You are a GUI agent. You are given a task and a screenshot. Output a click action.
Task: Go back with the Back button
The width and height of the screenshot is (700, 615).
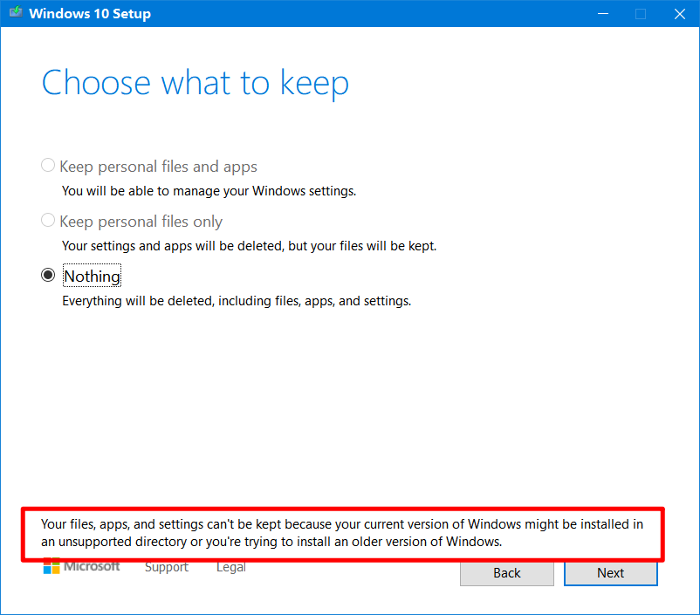click(507, 573)
